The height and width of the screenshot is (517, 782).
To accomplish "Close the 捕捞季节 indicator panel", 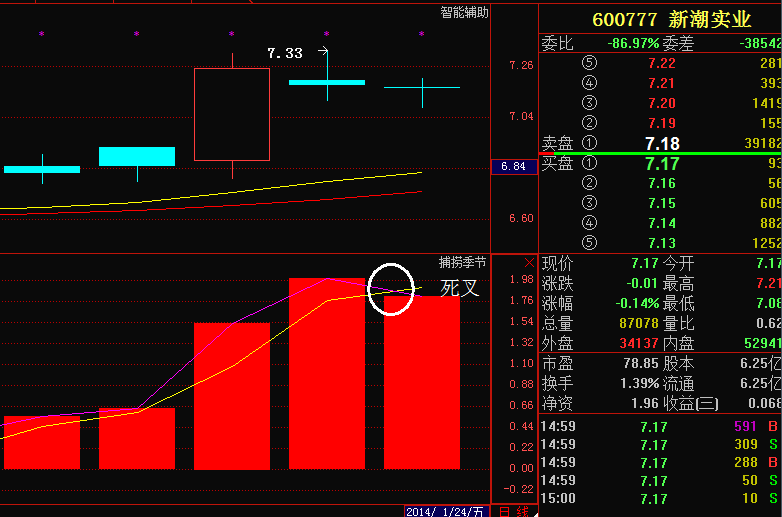I will [529, 262].
